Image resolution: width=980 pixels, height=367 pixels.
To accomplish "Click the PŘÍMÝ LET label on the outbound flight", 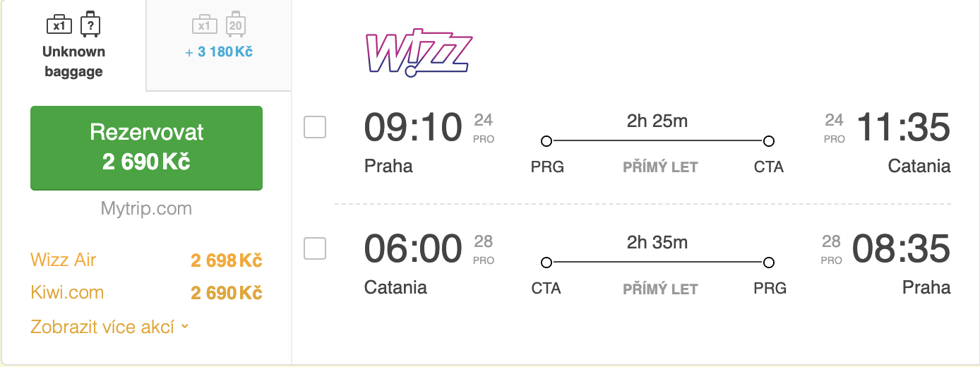I will tap(660, 167).
